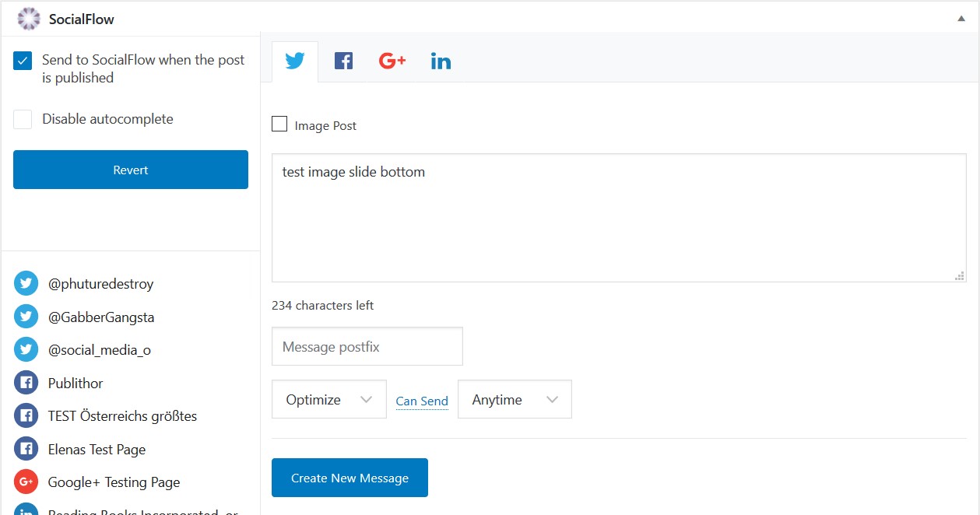Focus the Message postfix field
This screenshot has width=980, height=515.
click(x=367, y=346)
